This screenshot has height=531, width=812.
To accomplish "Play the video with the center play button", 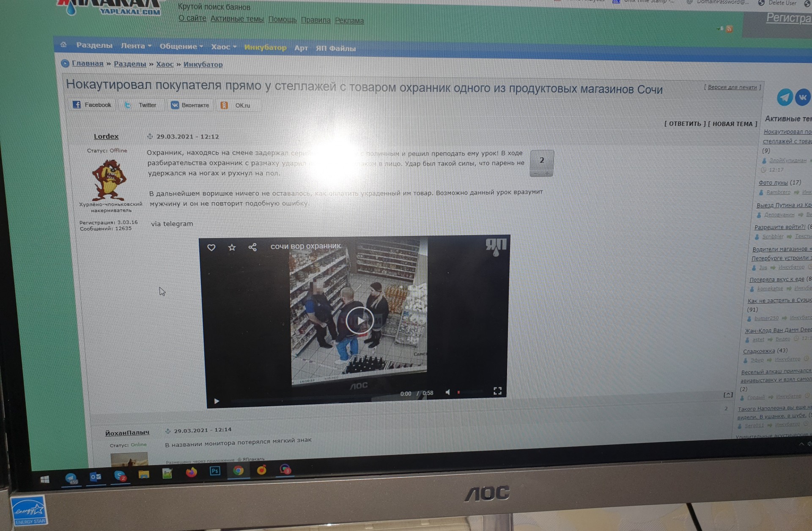I will point(359,320).
